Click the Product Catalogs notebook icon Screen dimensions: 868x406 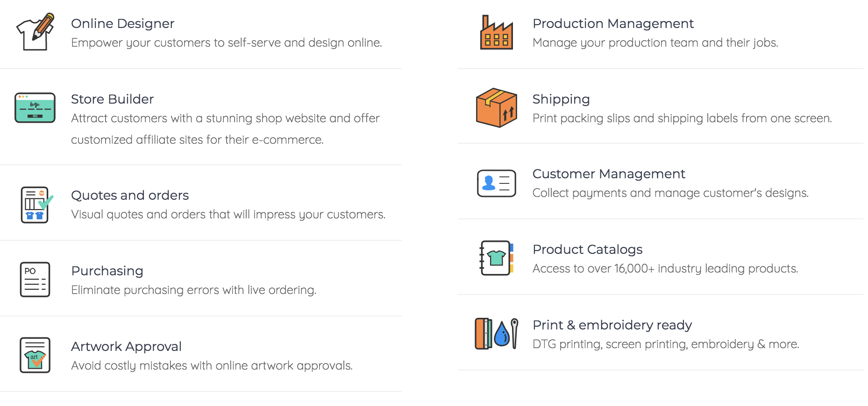tap(496, 258)
